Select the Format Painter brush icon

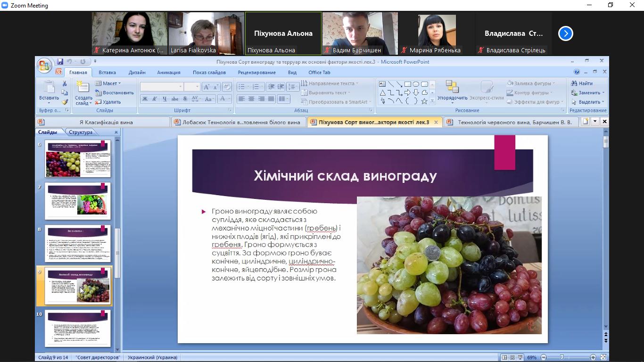click(x=65, y=101)
